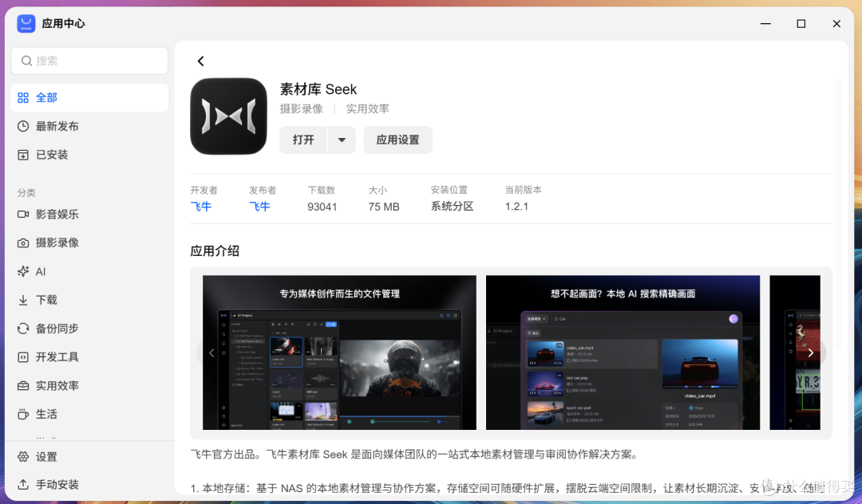Open the 开发工具 category

89,356
